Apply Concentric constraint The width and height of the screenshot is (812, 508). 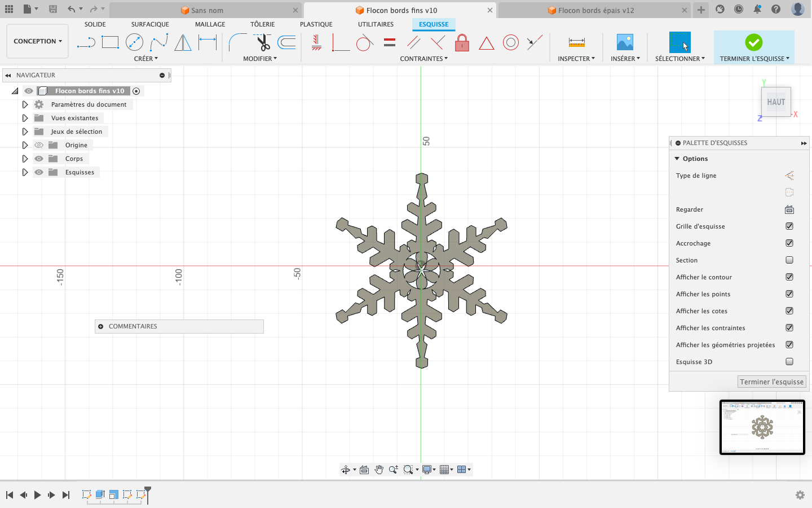point(510,42)
